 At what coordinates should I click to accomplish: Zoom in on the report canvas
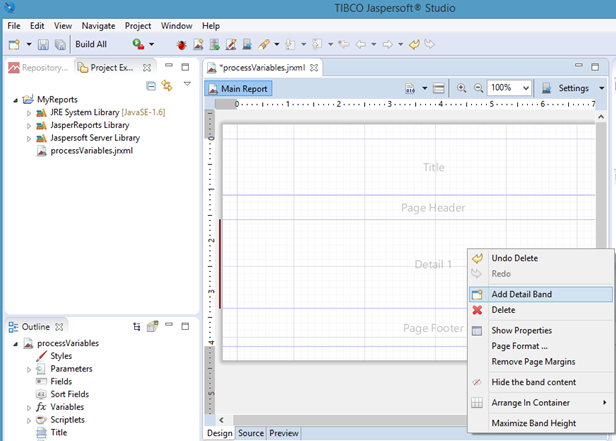click(462, 88)
